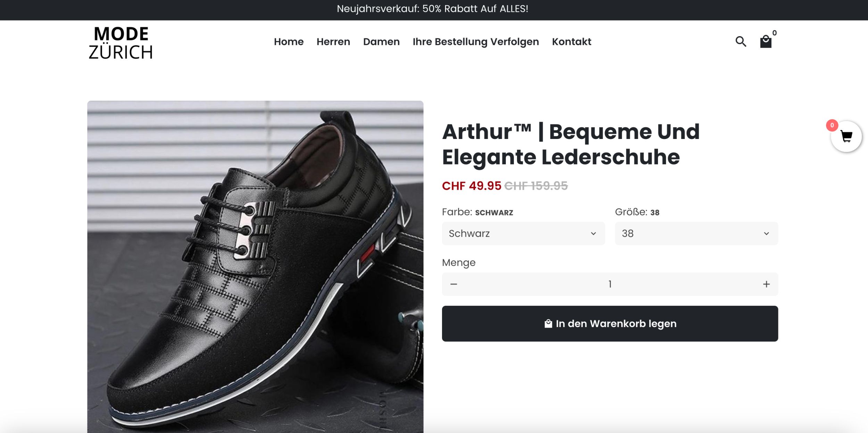Screen dimensions: 868x433
Task: Expand the Größe dropdown showing 38
Action: 696,234
